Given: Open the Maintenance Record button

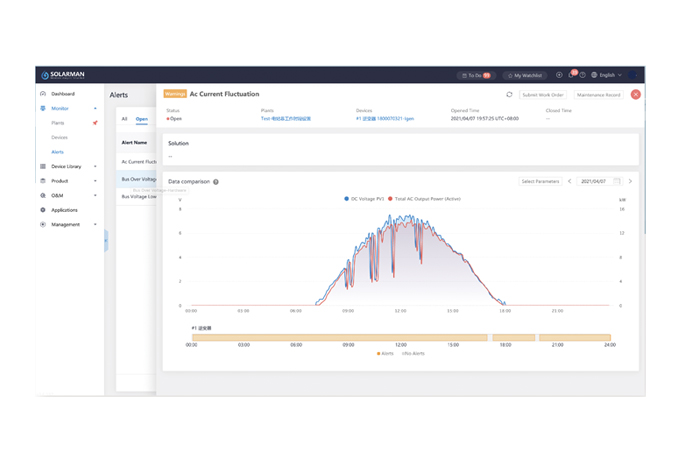Looking at the screenshot, I should tap(598, 95).
